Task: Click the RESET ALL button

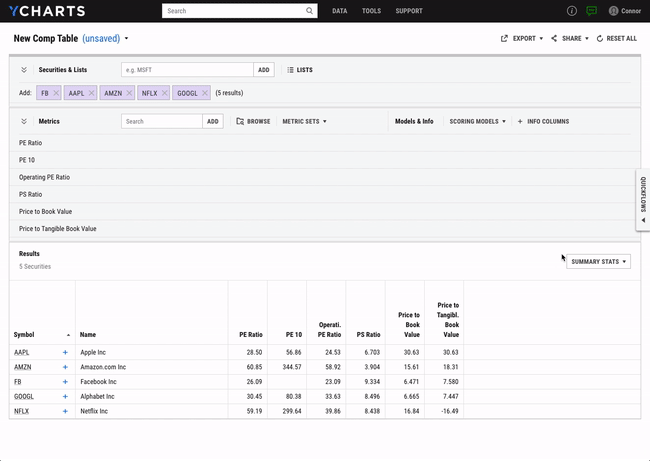Action: pyautogui.click(x=616, y=39)
